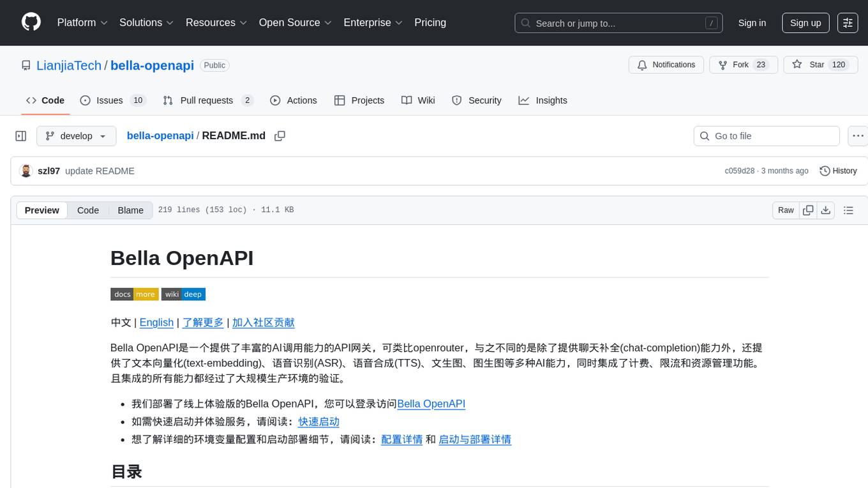868x488 pixels.
Task: Click the Go to file field
Action: point(766,136)
